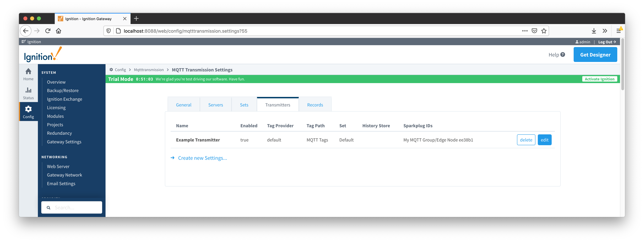644x242 pixels.
Task: Go to browser home page
Action: [x=59, y=31]
